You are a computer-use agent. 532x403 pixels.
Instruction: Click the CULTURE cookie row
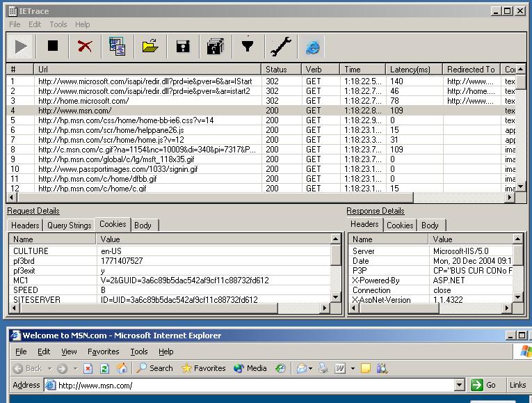pos(170,251)
